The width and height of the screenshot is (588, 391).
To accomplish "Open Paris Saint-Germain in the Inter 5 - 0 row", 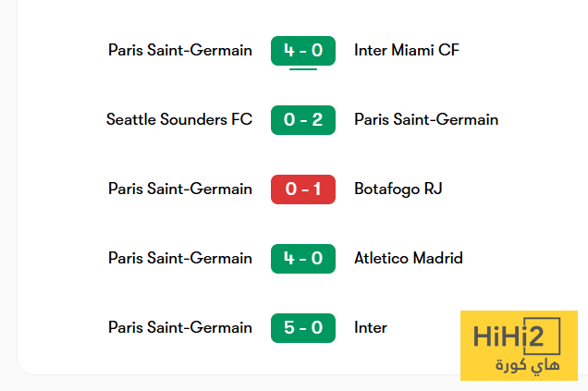I will click(180, 327).
